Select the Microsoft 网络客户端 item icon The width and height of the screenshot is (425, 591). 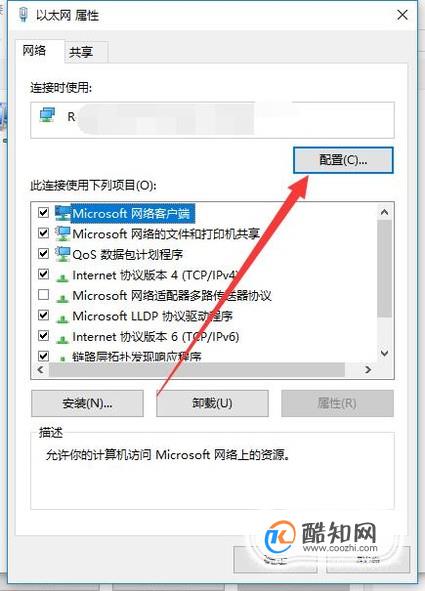pos(63,213)
